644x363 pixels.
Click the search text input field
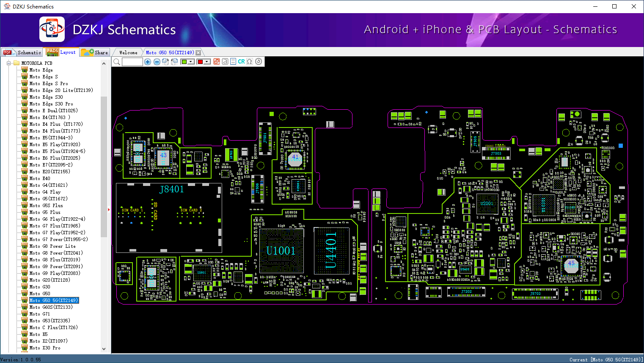pyautogui.click(x=132, y=62)
